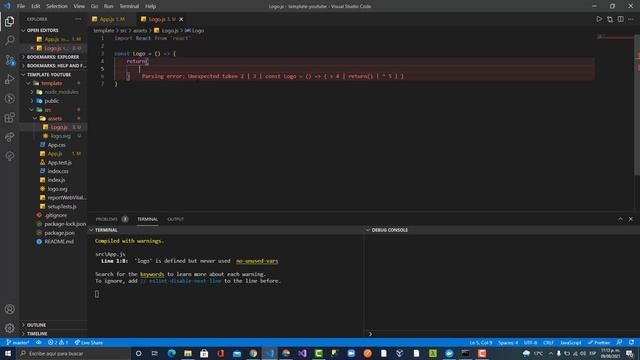Open notifications bell in status bar
This screenshot has height=360, width=640.
click(x=631, y=342)
